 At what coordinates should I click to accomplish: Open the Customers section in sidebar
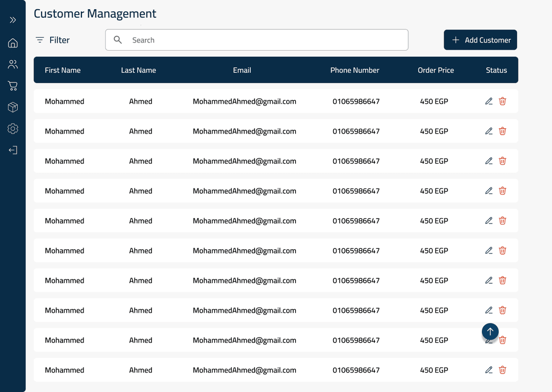[x=13, y=65]
